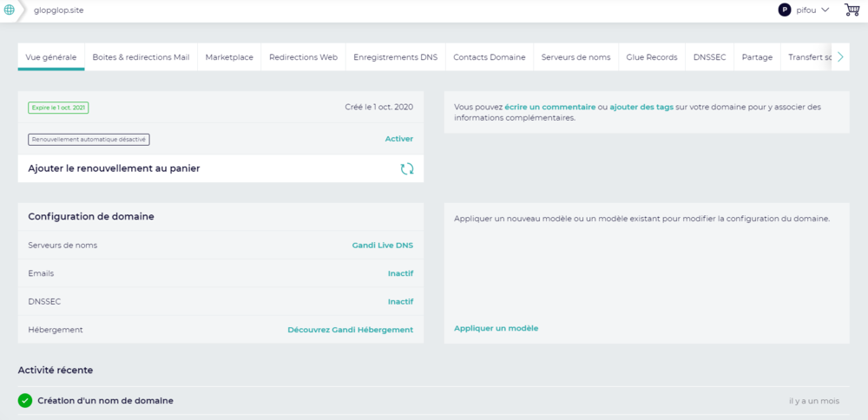Select the DNSSEC tab
The image size is (868, 420).
pyautogui.click(x=710, y=57)
